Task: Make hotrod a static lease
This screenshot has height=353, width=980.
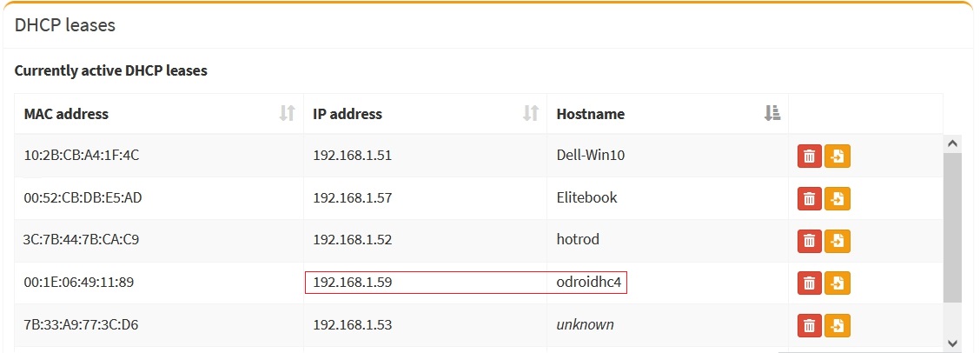Action: tap(837, 240)
